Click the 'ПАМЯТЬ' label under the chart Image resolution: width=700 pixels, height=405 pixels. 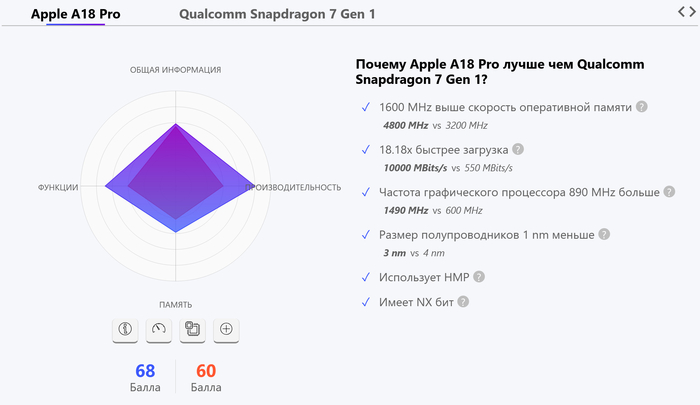pos(175,304)
